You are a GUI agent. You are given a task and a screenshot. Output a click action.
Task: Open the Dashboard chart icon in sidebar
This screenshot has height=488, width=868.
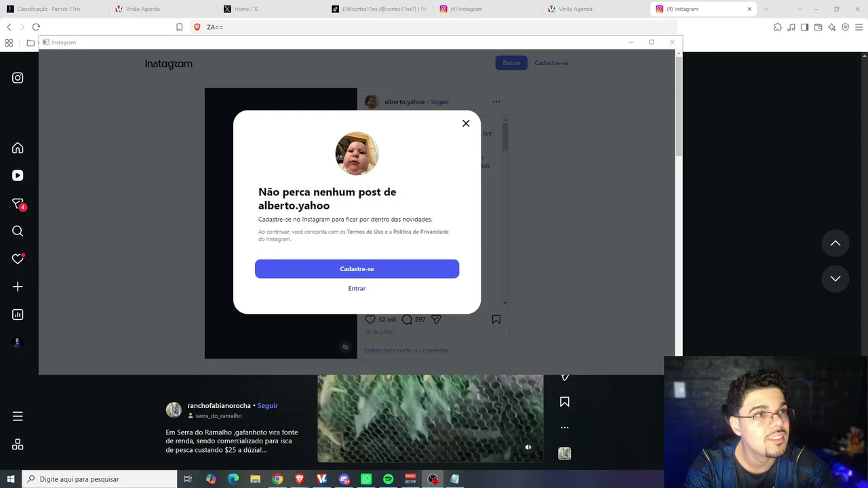coord(18,314)
